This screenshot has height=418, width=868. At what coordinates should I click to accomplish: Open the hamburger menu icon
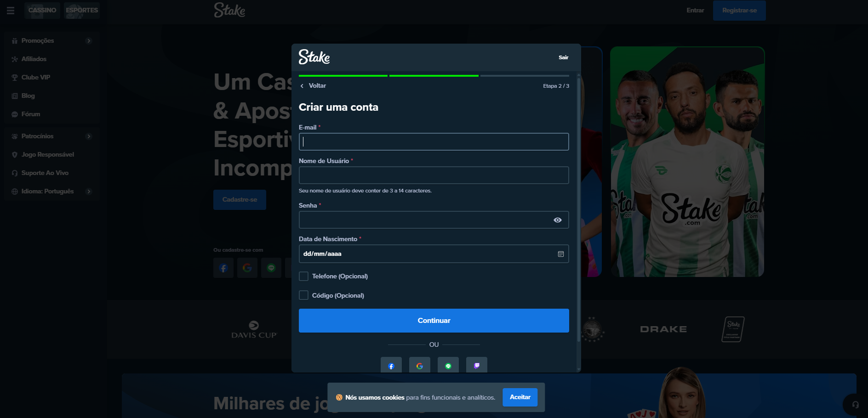pos(11,10)
